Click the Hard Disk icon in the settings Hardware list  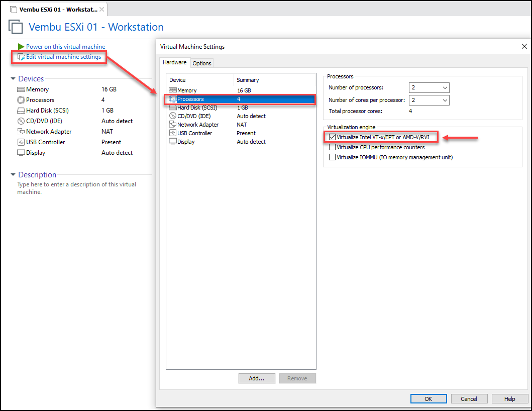point(173,108)
